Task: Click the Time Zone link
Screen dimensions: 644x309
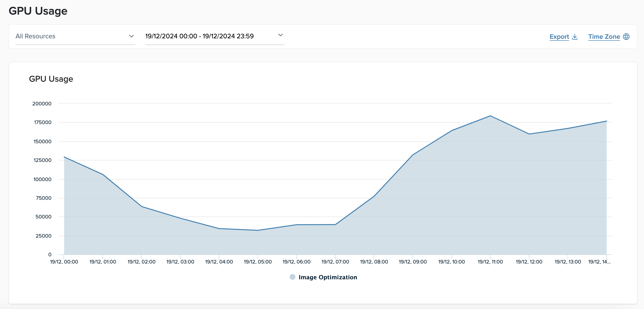Action: (x=604, y=37)
